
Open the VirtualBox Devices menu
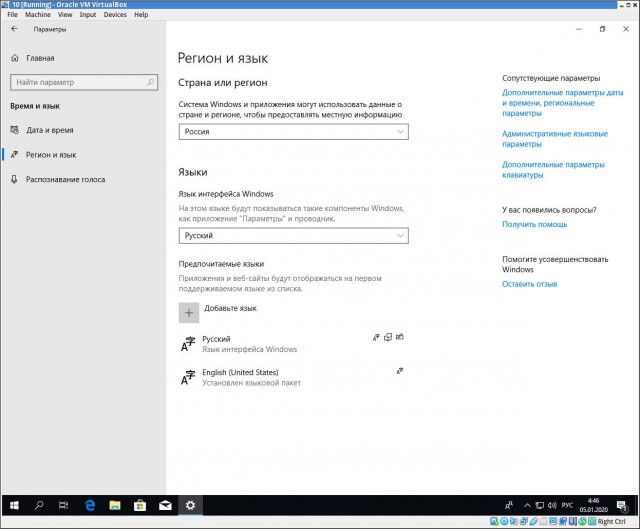(115, 15)
